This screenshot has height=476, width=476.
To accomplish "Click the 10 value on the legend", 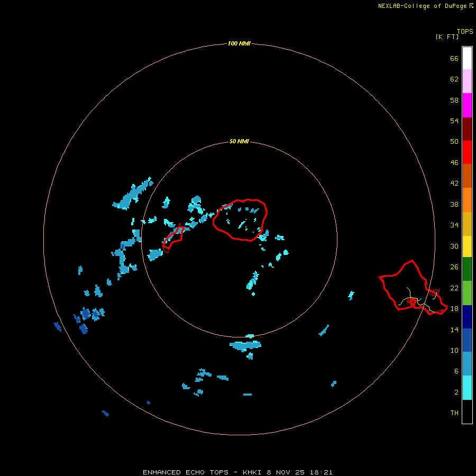I will point(454,351).
